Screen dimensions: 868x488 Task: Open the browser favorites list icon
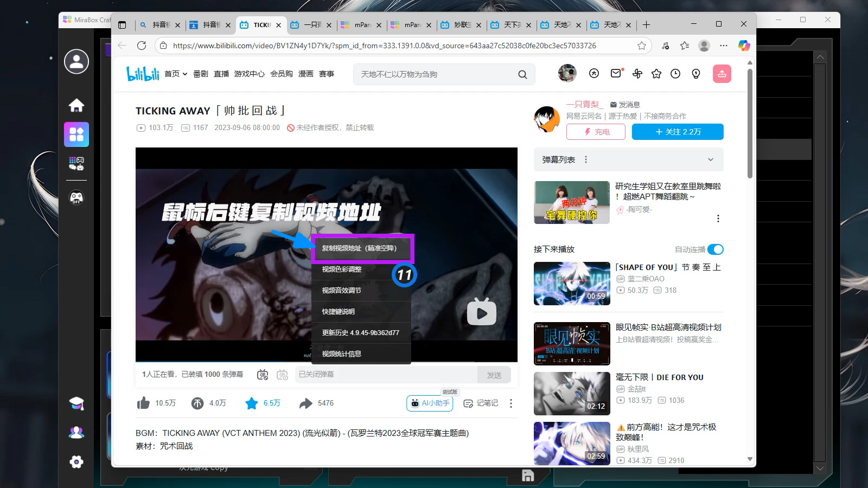(685, 46)
